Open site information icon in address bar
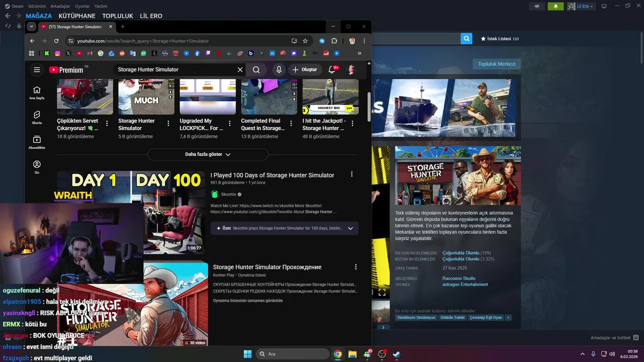 [x=70, y=41]
